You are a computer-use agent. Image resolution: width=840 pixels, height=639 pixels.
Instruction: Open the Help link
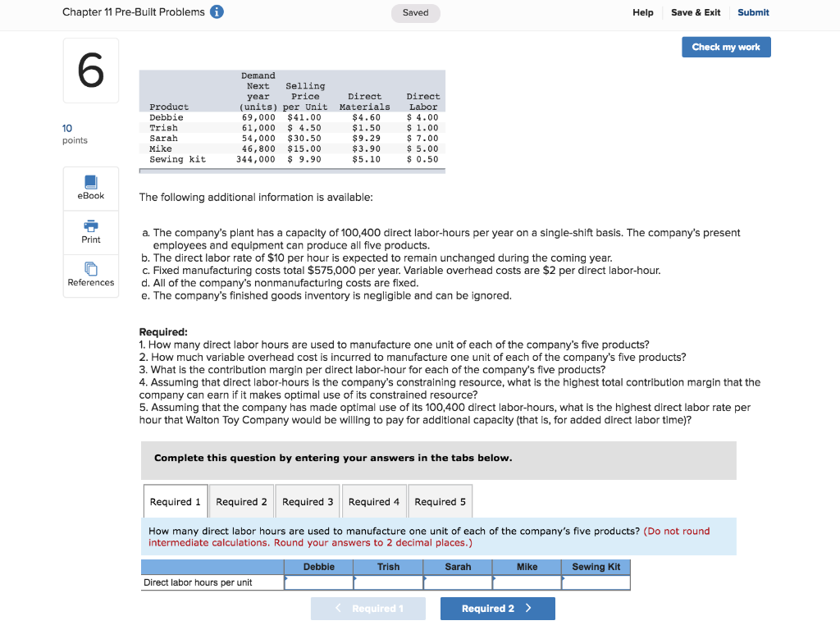coord(642,12)
